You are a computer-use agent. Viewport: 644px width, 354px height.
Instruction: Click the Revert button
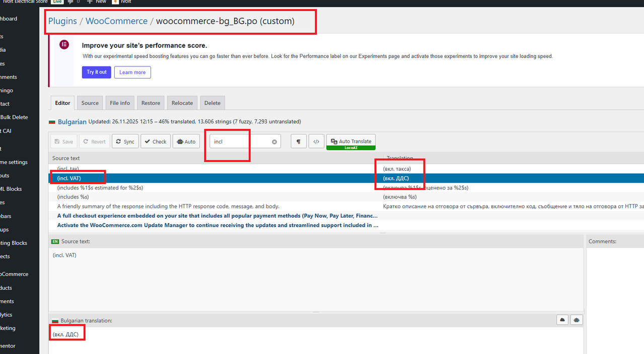(x=94, y=141)
